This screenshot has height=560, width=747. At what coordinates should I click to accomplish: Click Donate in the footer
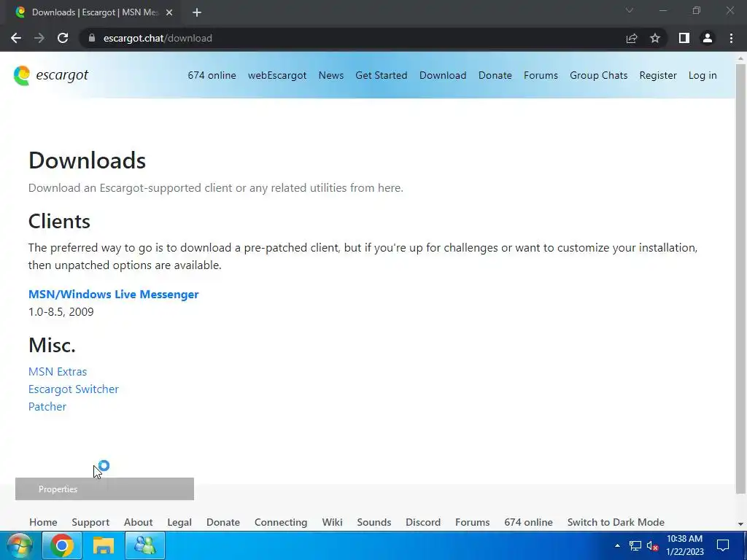coord(223,522)
